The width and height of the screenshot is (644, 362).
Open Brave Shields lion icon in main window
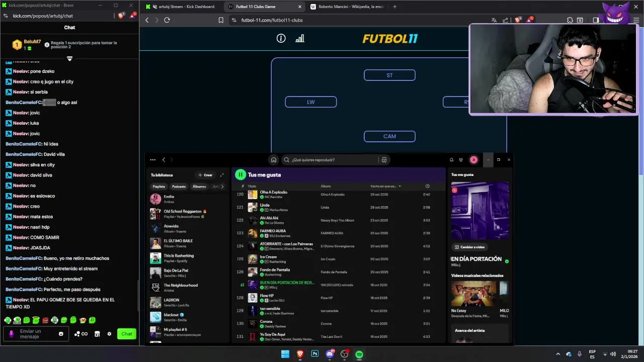click(517, 20)
